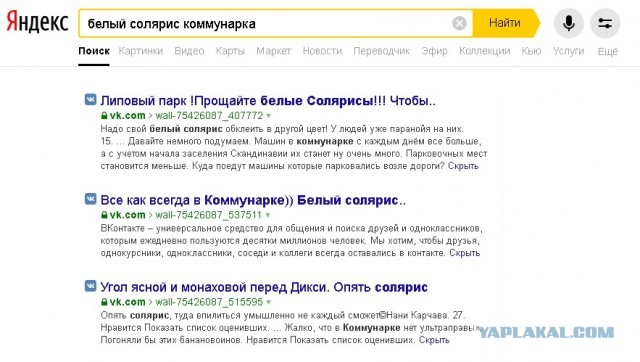Click lock icon of wall-75426087_537511 result
640x362 pixels.
pos(104,215)
